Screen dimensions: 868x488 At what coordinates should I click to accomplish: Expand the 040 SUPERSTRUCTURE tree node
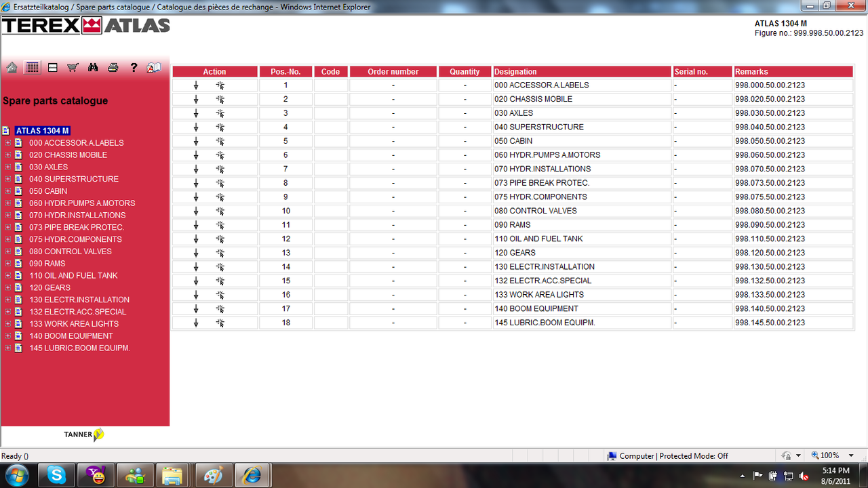(x=8, y=180)
